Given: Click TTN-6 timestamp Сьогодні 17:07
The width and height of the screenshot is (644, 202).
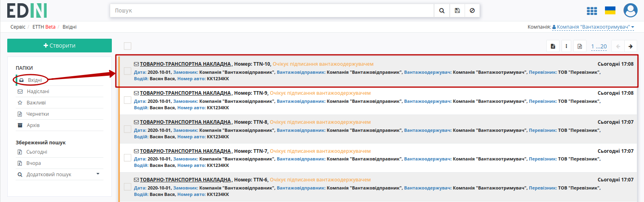Looking at the screenshot, I should [x=615, y=180].
